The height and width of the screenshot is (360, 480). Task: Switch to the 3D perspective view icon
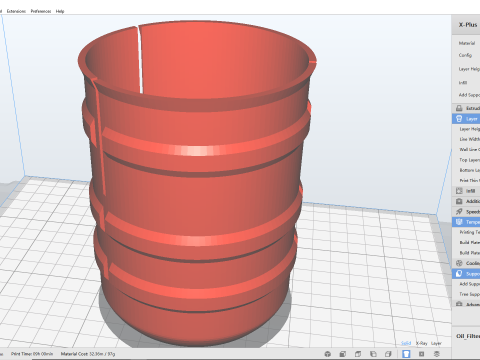coord(328,354)
